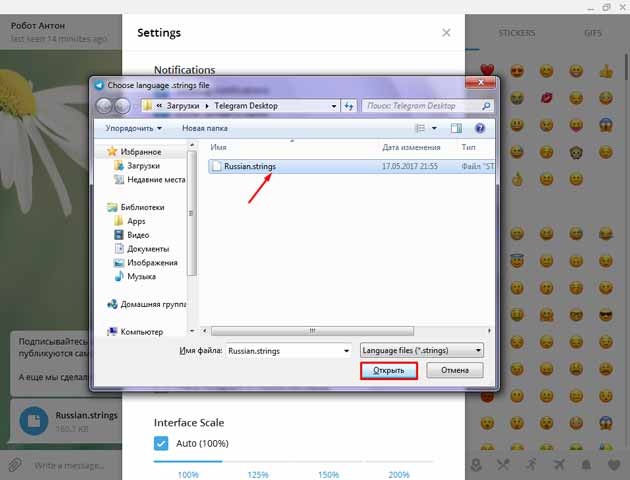Select the Загрузки folder in sidebar
This screenshot has height=480, width=630.
pos(143,166)
